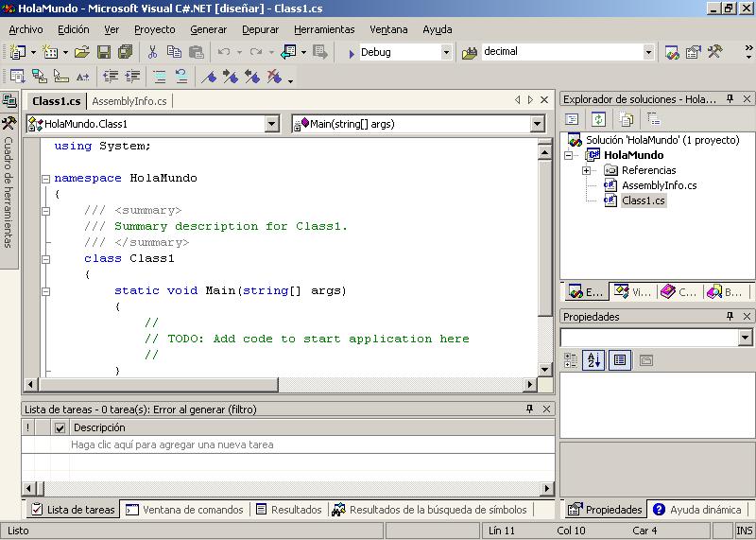
Task: Toggle the Properties list button in Propiedades
Action: point(620,360)
